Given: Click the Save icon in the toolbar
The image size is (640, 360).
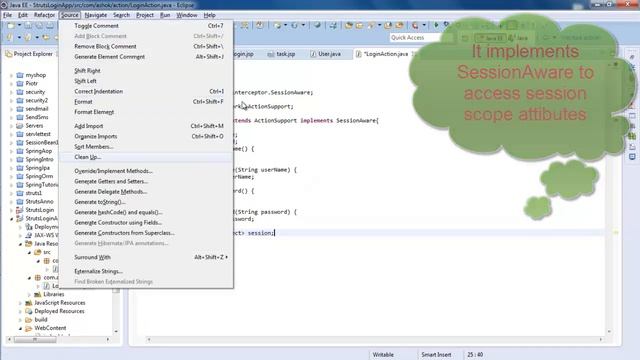Looking at the screenshot, I should [x=28, y=26].
